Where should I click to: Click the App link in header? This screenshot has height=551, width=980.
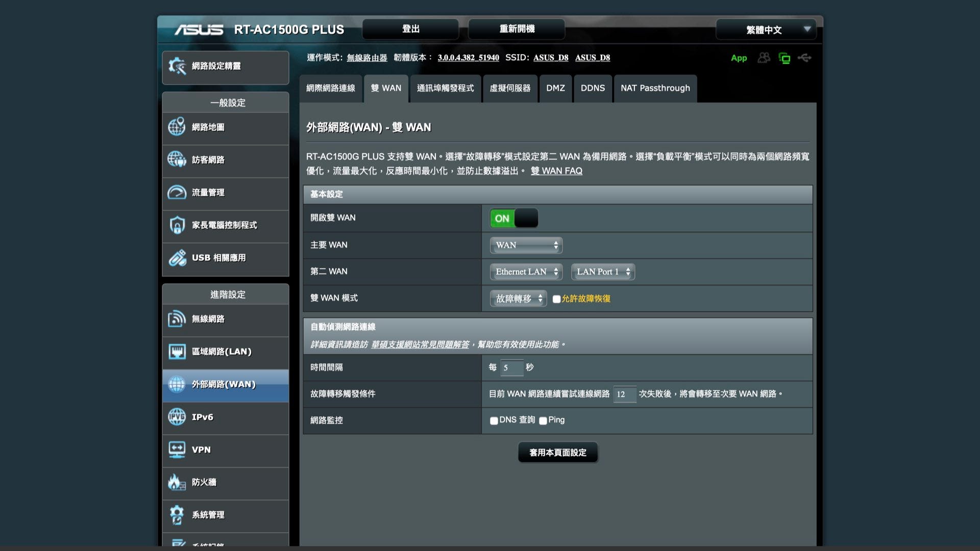coord(739,58)
